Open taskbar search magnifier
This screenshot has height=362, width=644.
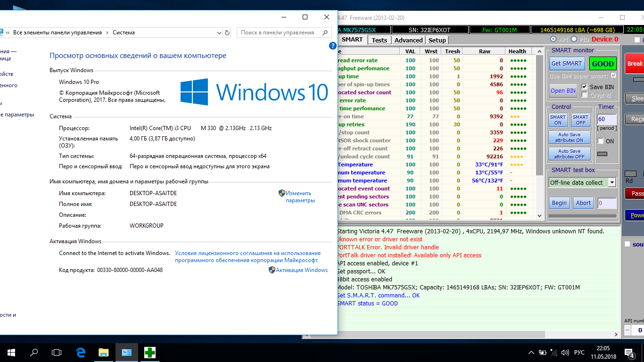pos(34,352)
